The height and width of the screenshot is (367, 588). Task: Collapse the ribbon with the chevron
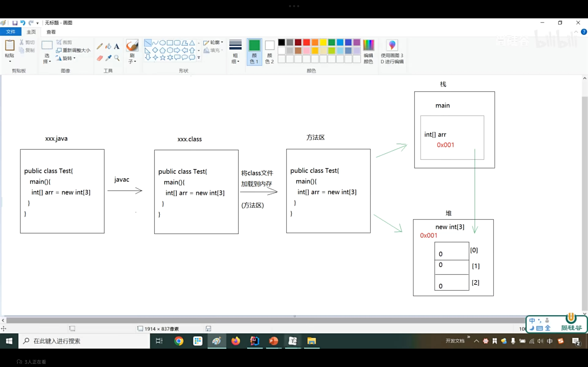tap(576, 32)
